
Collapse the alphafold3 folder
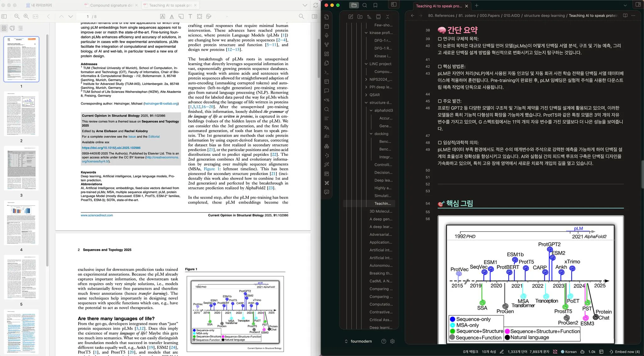point(371,110)
